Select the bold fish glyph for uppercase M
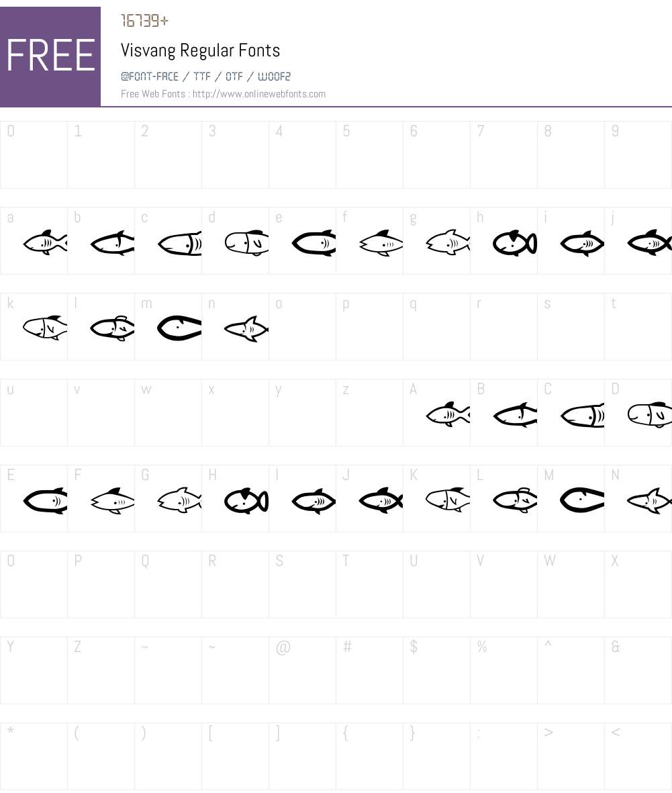The height and width of the screenshot is (793, 672). coord(582,500)
